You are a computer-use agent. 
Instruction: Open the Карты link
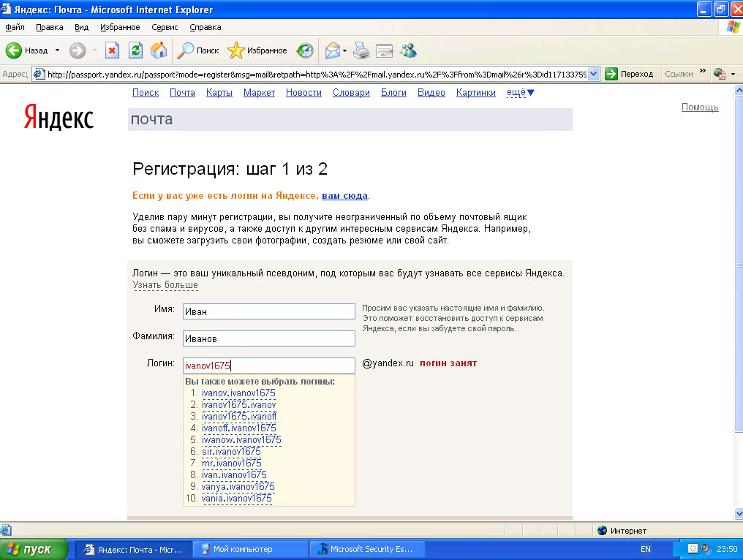[x=219, y=92]
